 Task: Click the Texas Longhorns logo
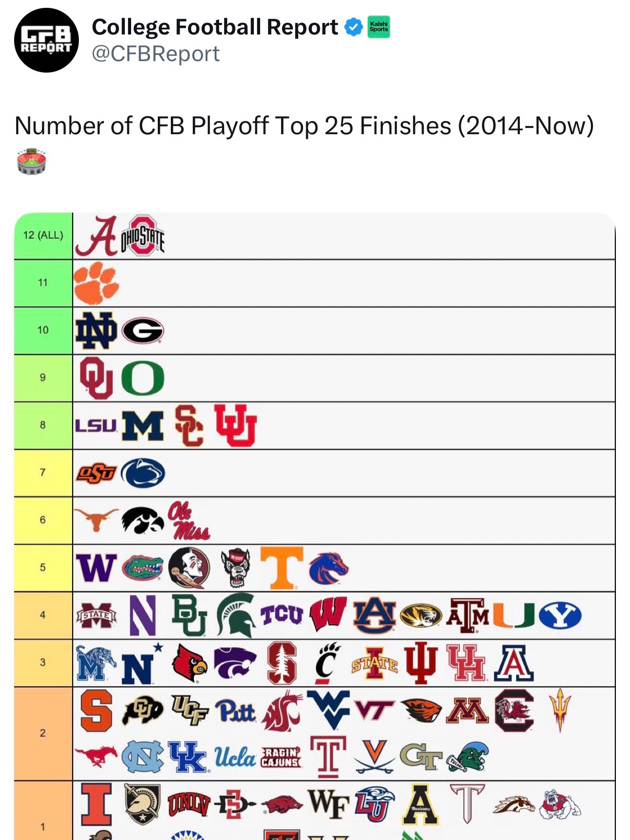pyautogui.click(x=96, y=519)
